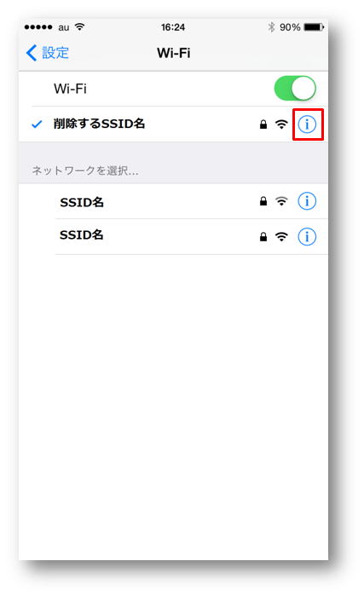This screenshot has height=596, width=364.
Task: Turn off the Wi-Fi switch
Action: click(295, 88)
